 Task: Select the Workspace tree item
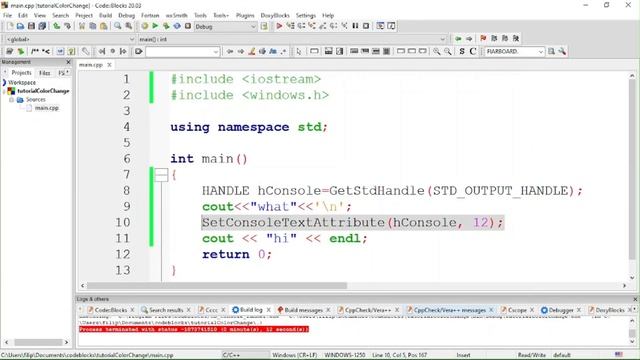coord(22,82)
